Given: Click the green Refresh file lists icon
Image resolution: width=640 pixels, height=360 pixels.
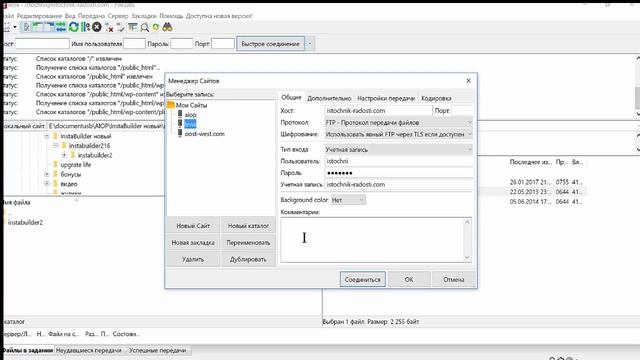Looking at the screenshot, I should coord(73,27).
